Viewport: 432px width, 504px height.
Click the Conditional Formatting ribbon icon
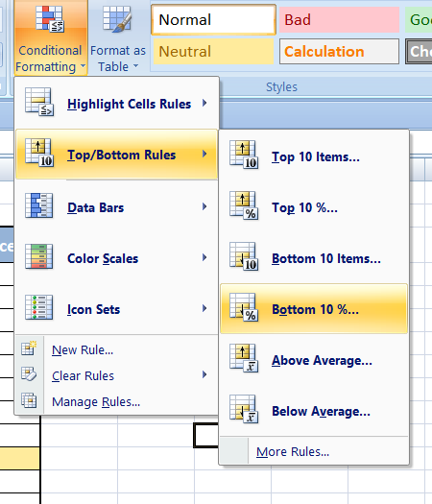pyautogui.click(x=50, y=19)
